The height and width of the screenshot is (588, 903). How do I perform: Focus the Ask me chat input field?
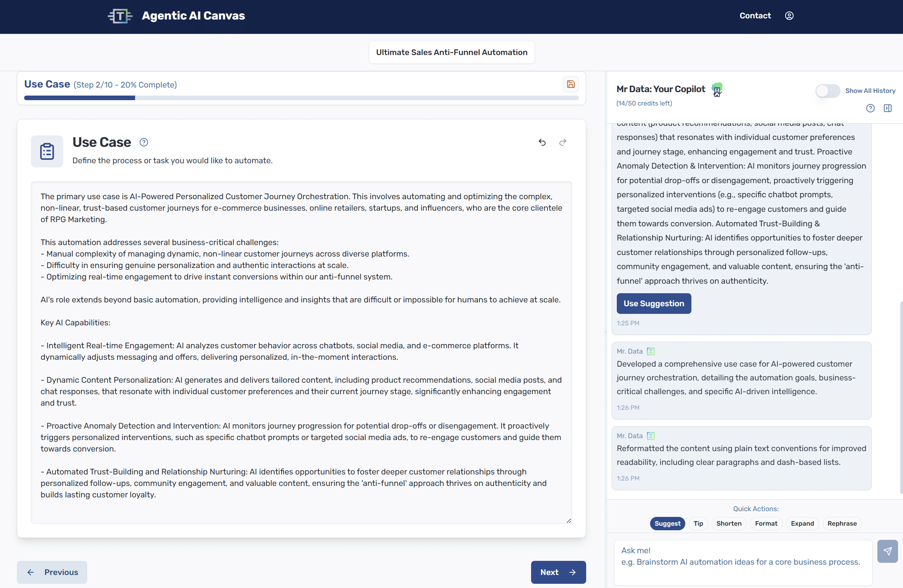(x=743, y=562)
